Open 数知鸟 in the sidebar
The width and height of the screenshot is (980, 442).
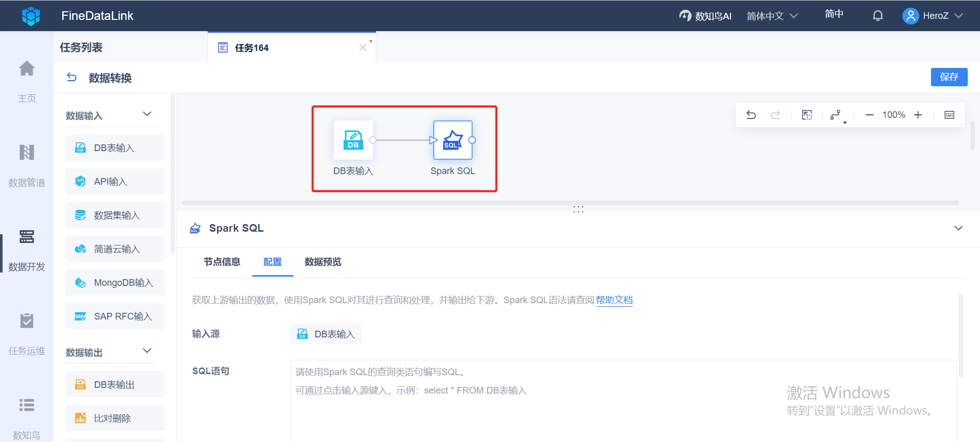pos(27,419)
